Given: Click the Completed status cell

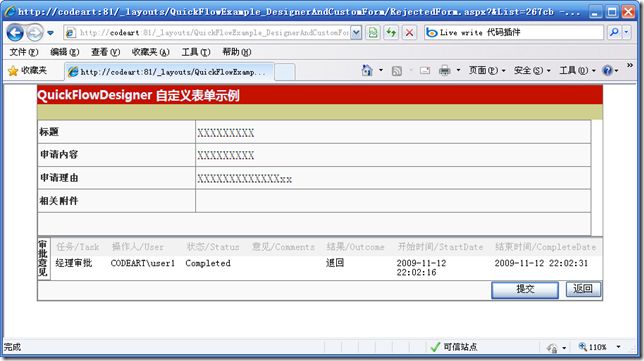Looking at the screenshot, I should pyautogui.click(x=208, y=263).
